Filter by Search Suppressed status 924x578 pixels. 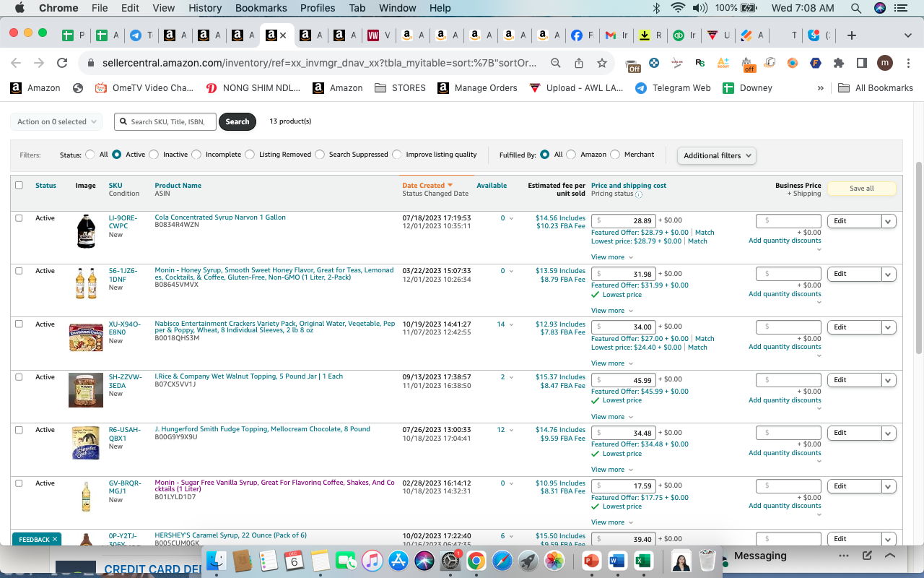[x=320, y=155]
